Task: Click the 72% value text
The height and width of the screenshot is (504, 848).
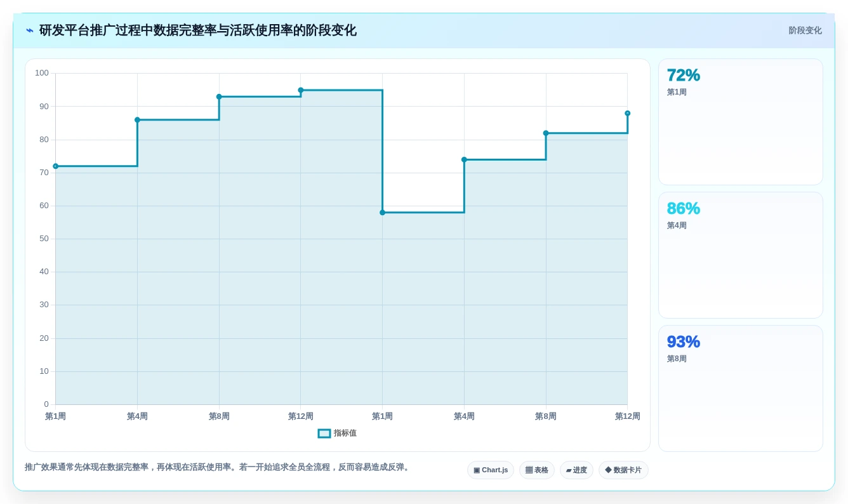Action: click(684, 75)
